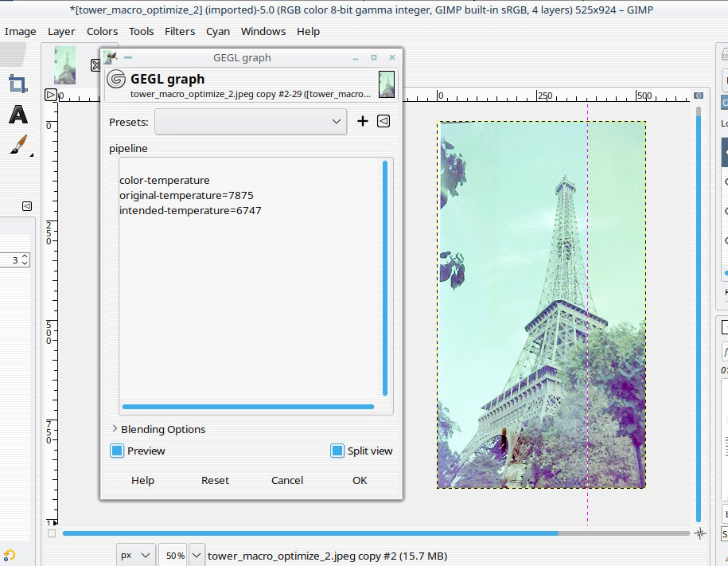The image size is (728, 566).
Task: Click the GEGL logo icon in dialog header
Action: (x=116, y=79)
